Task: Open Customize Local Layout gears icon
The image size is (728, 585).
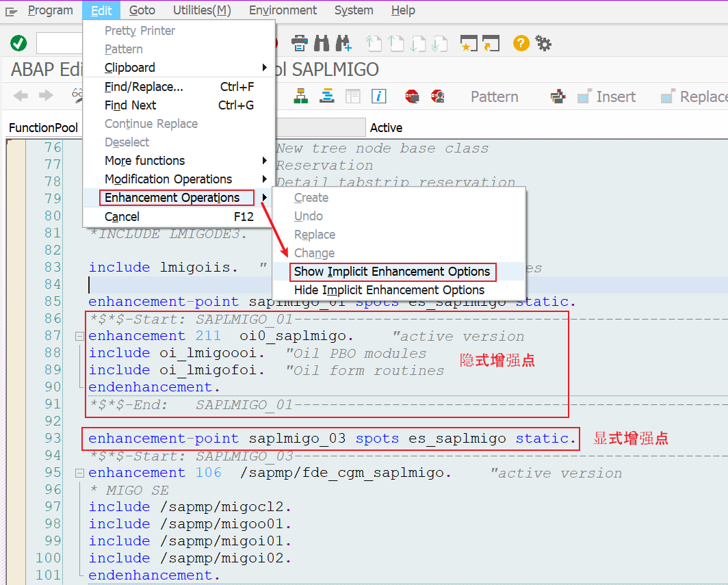Action: point(543,43)
